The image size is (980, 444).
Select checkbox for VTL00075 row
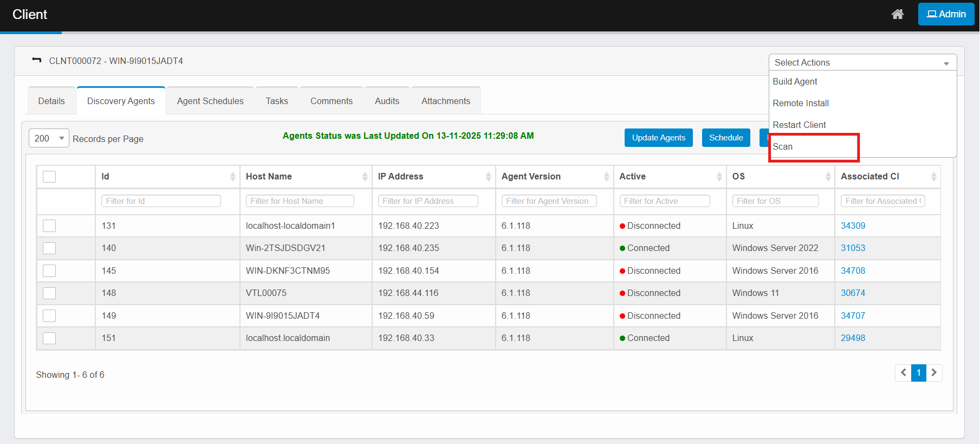[x=49, y=293]
